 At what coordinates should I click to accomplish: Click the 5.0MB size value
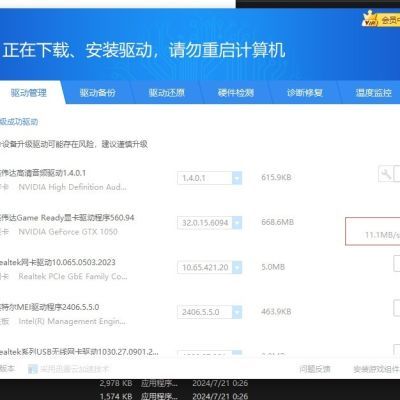pos(273,267)
